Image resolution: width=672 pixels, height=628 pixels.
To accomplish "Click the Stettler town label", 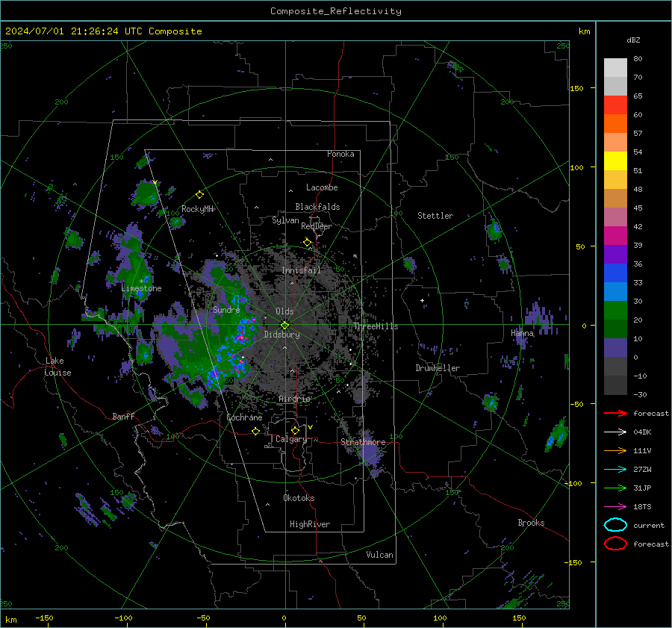I will tap(435, 216).
